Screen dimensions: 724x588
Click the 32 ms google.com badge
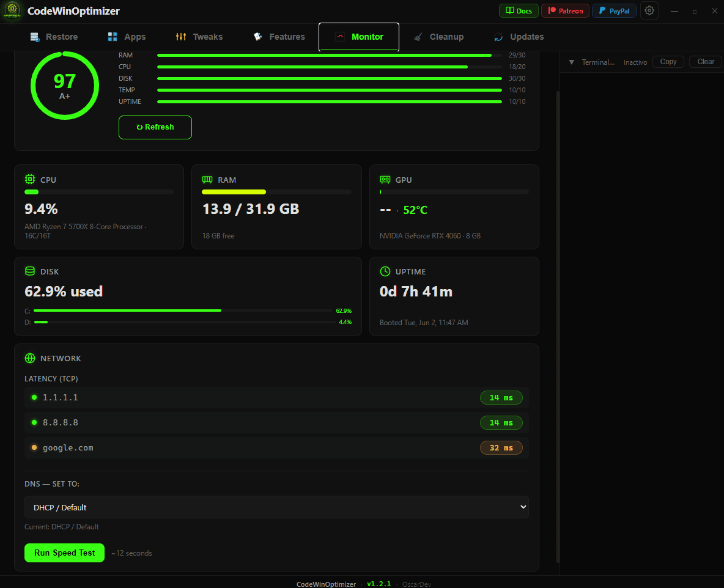point(501,447)
